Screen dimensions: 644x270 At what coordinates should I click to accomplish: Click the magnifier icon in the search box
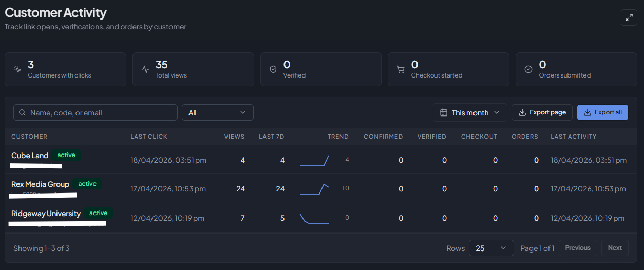22,112
